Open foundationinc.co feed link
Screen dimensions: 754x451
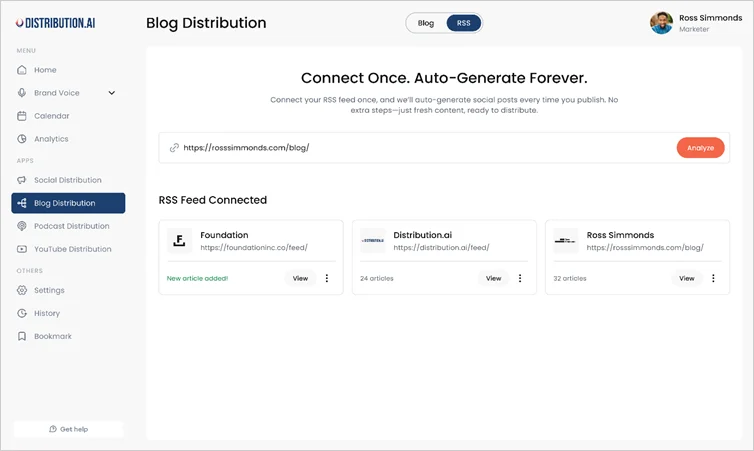(x=254, y=248)
